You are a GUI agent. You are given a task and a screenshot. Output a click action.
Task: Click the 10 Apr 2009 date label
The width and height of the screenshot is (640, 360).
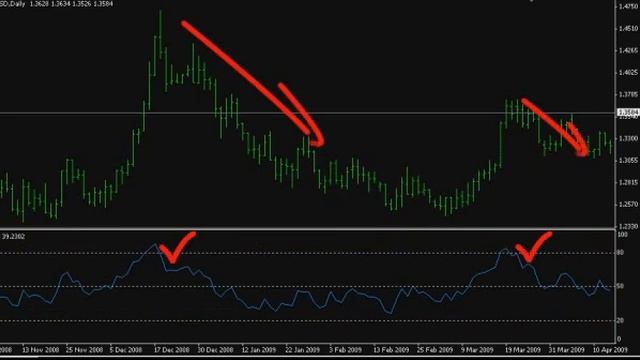[610, 350]
